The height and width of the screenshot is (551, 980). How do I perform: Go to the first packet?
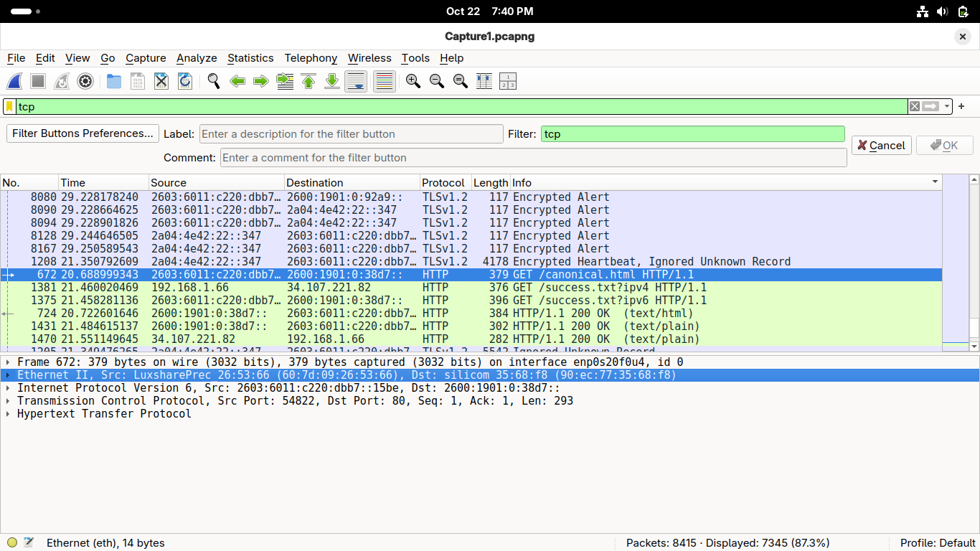[308, 82]
